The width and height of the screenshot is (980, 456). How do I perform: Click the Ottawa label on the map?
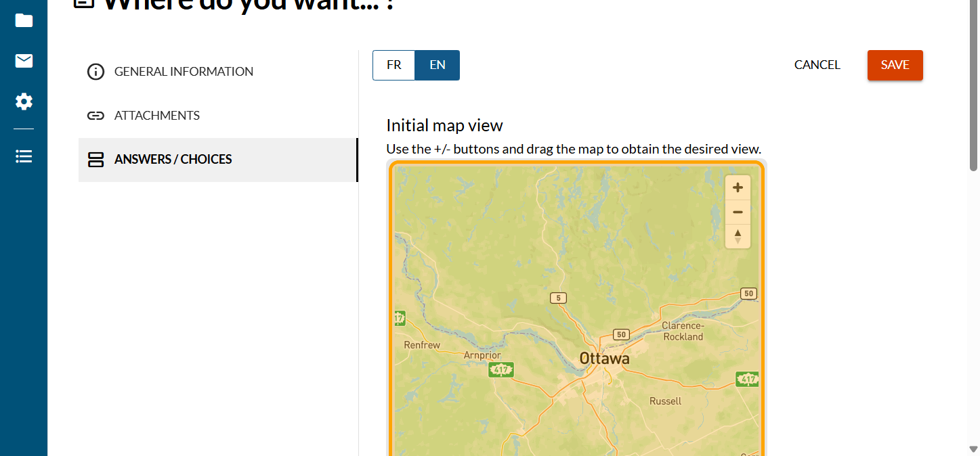604,359
